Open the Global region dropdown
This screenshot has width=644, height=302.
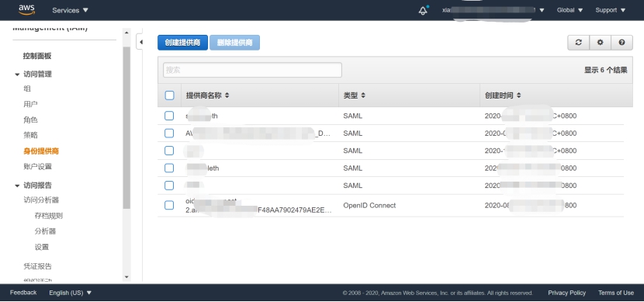570,10
